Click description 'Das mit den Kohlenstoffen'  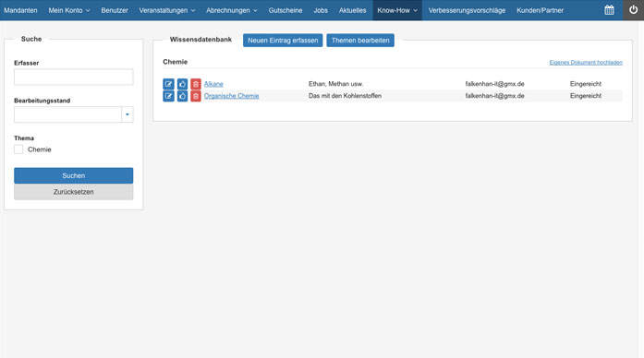(x=345, y=96)
